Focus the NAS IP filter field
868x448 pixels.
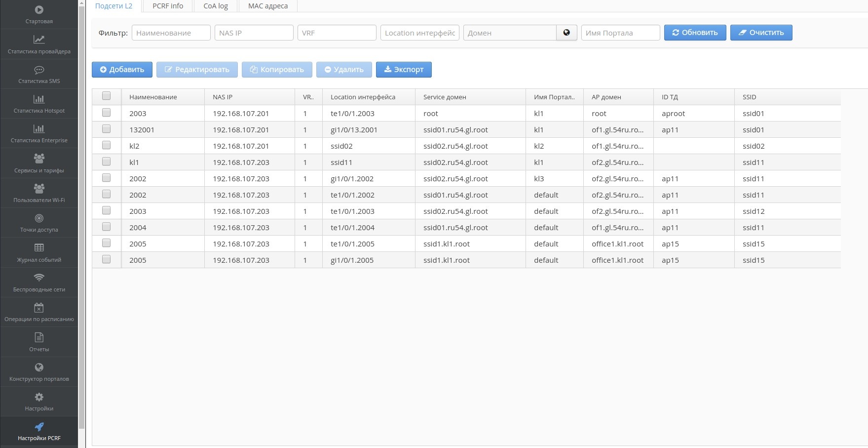point(254,33)
